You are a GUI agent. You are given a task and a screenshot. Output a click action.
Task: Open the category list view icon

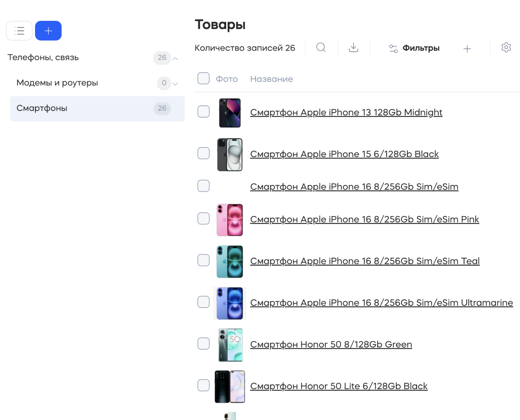coord(19,31)
